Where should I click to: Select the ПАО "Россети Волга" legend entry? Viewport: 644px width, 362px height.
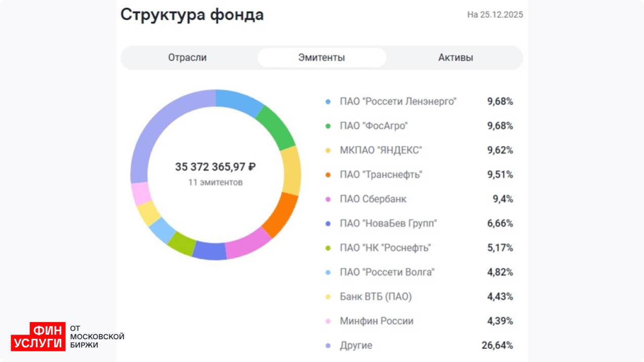(x=387, y=272)
